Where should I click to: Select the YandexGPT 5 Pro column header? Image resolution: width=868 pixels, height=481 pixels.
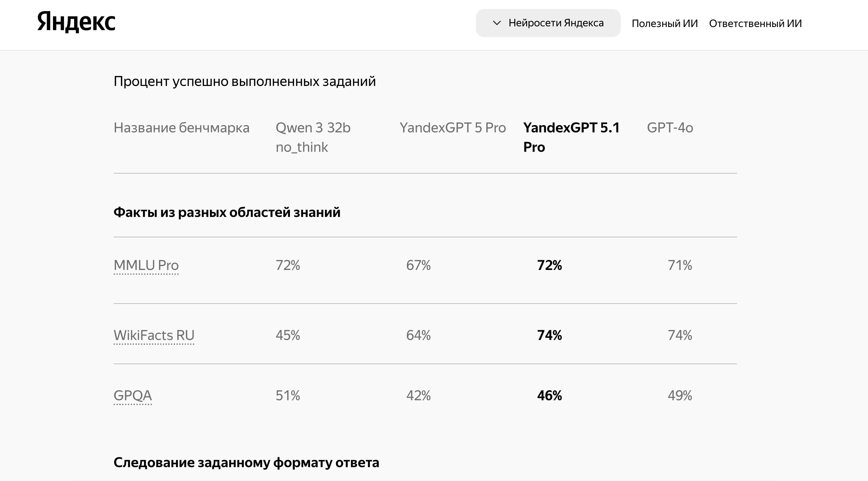point(453,128)
